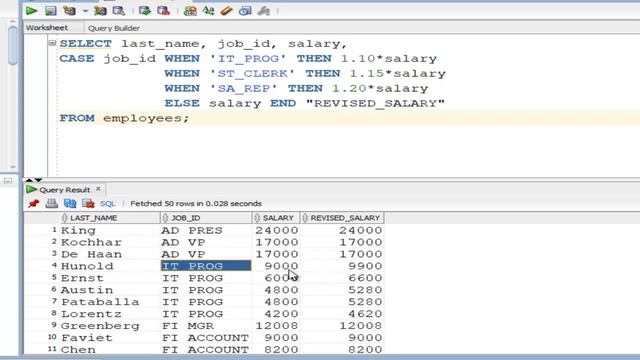640x360 pixels.
Task: Click the sort handle icon beside REVISED_SALARY
Action: (305, 218)
